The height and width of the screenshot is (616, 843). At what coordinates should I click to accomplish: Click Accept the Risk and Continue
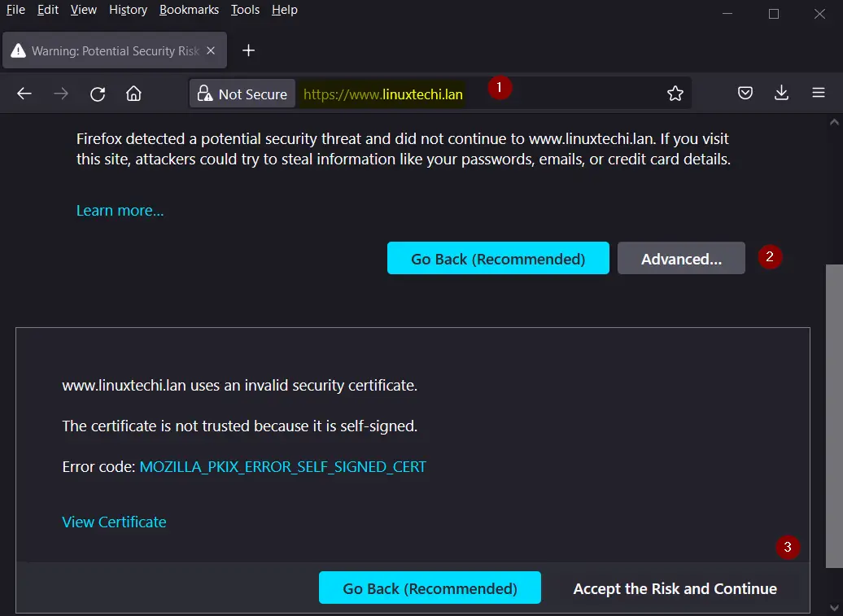[x=675, y=588]
